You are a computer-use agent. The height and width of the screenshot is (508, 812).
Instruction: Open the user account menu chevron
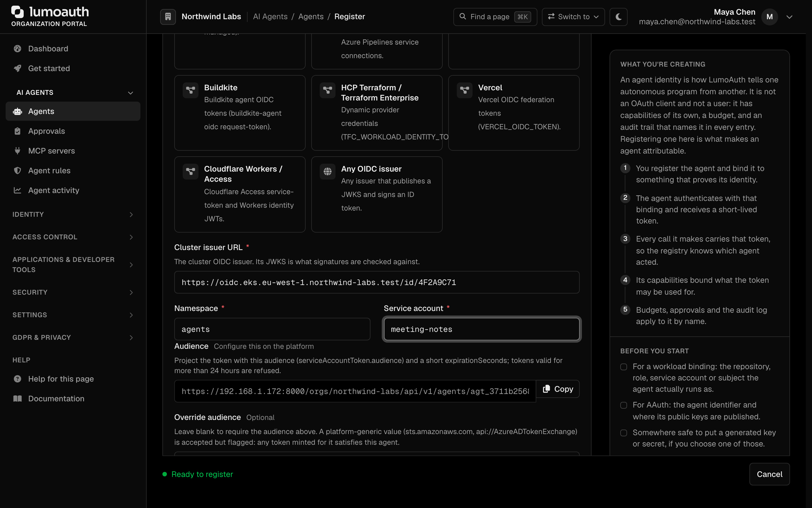[789, 17]
